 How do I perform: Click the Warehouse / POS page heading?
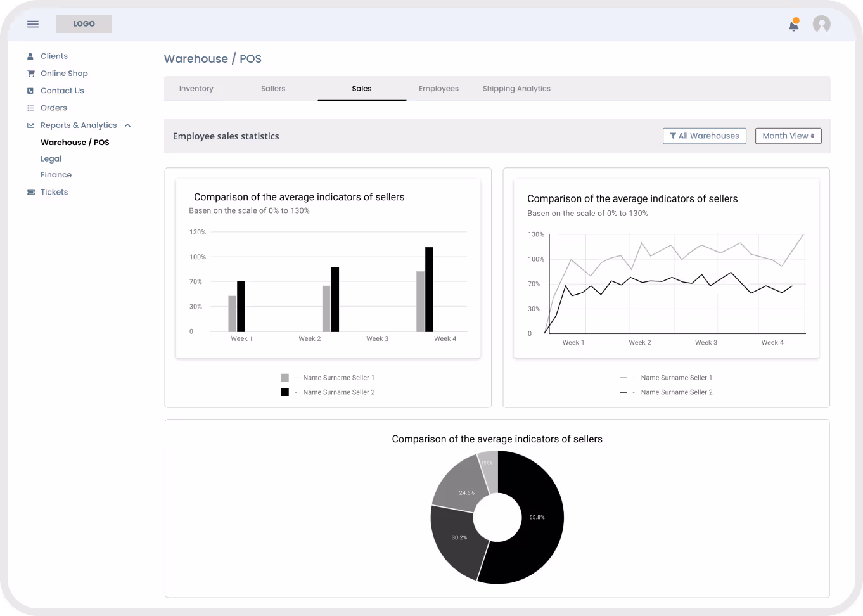[x=213, y=59]
